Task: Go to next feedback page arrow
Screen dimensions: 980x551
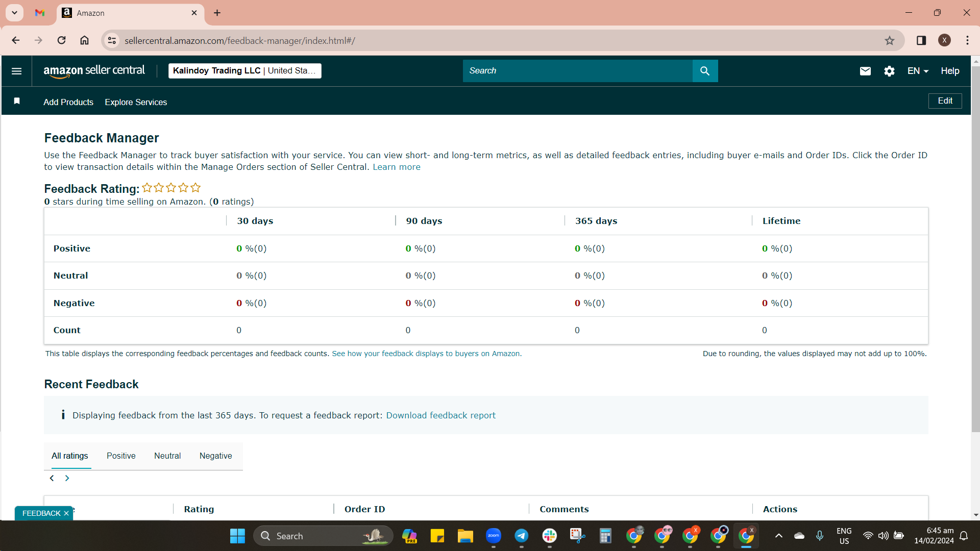Action: [x=67, y=478]
